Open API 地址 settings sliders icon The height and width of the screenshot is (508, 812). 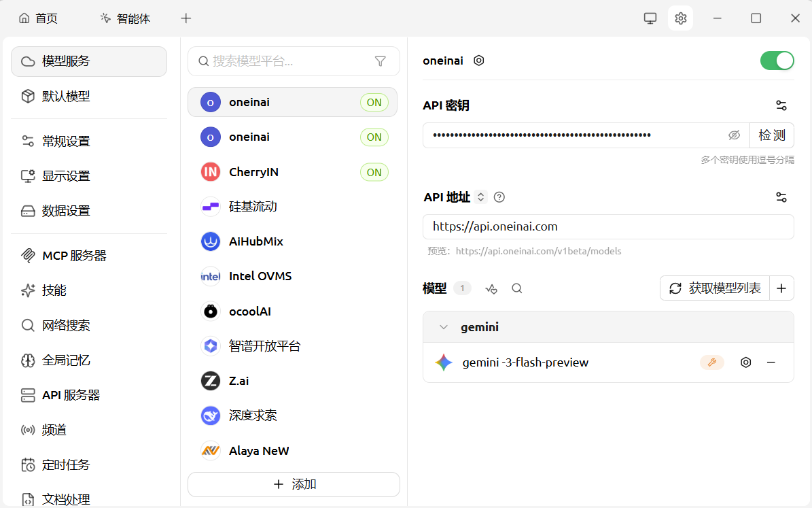(781, 197)
